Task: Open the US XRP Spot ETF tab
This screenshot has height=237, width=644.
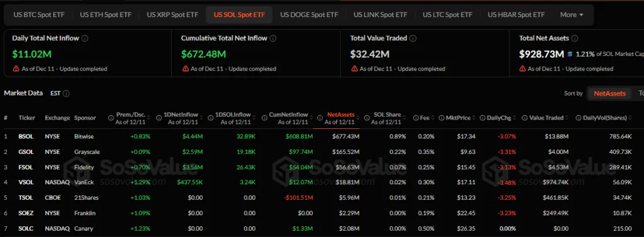Action: (x=172, y=15)
